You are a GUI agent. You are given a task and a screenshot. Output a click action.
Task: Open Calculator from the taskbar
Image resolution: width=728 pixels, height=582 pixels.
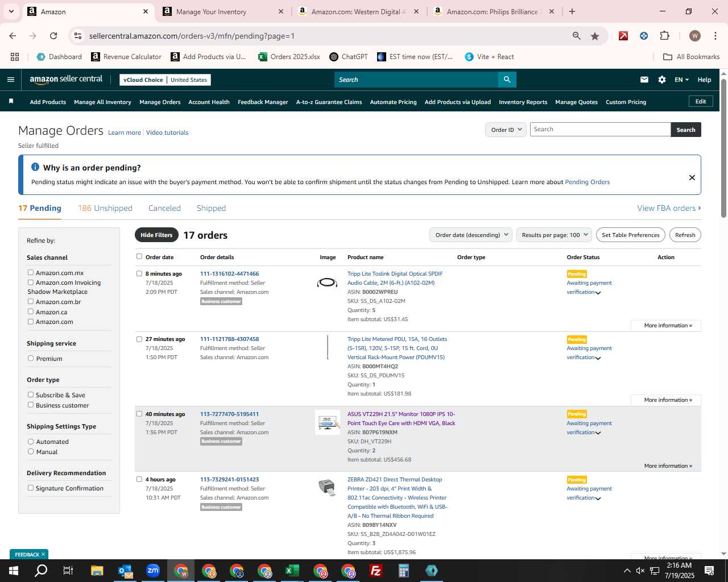point(404,571)
